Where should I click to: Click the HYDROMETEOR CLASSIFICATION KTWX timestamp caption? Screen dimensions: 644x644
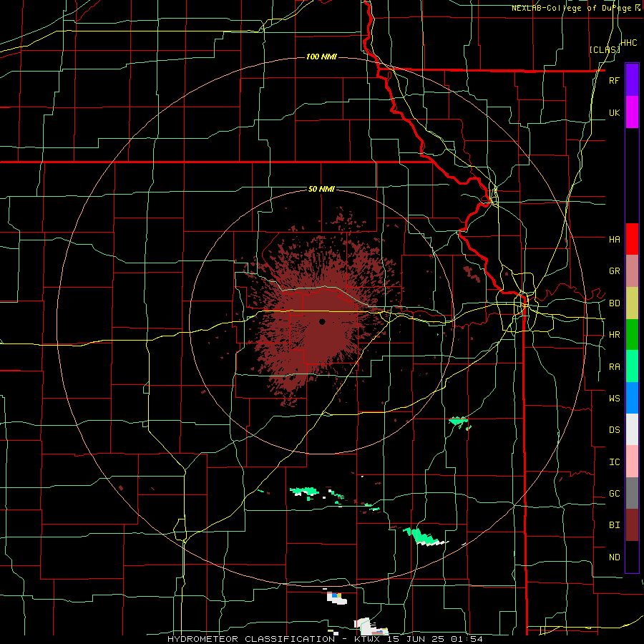click(x=325, y=639)
